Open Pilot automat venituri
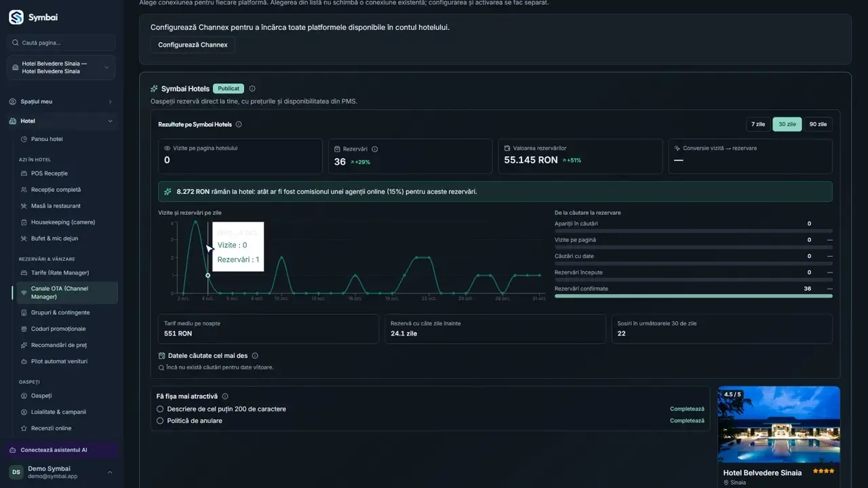The image size is (868, 488). pos(59,361)
